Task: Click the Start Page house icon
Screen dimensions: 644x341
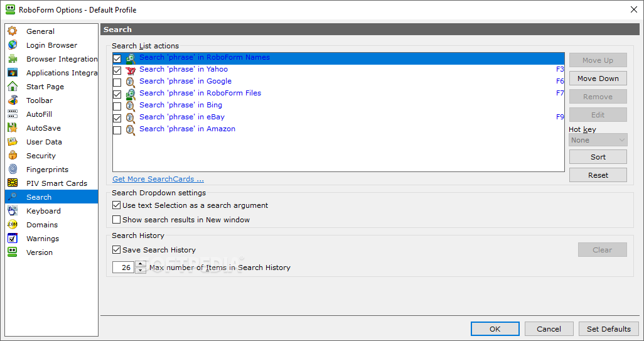Action: point(13,87)
